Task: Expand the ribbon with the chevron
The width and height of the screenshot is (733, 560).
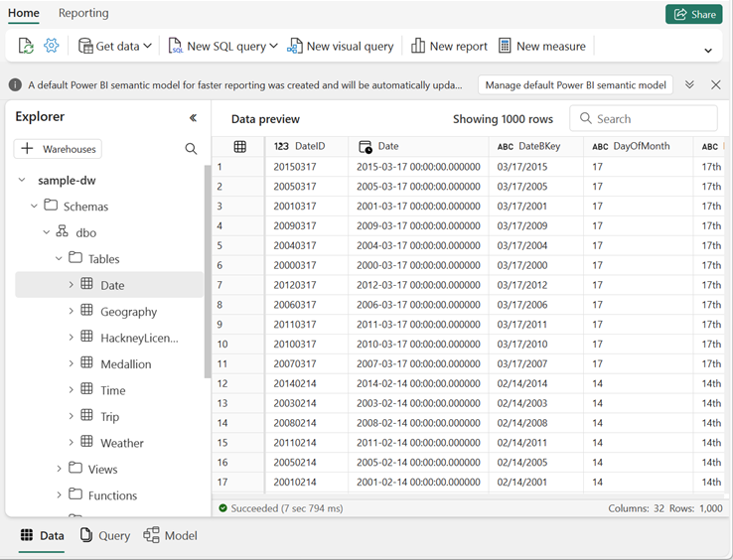Action: [x=708, y=50]
